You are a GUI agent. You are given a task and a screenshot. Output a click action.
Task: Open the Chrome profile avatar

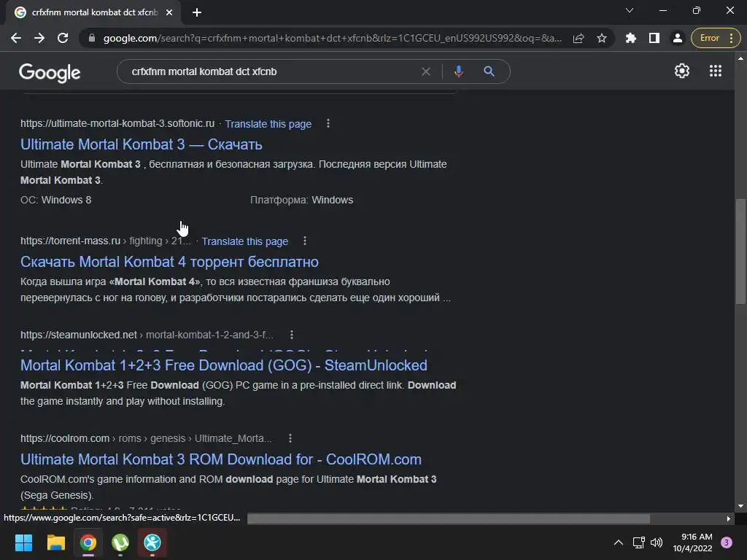[x=678, y=38]
